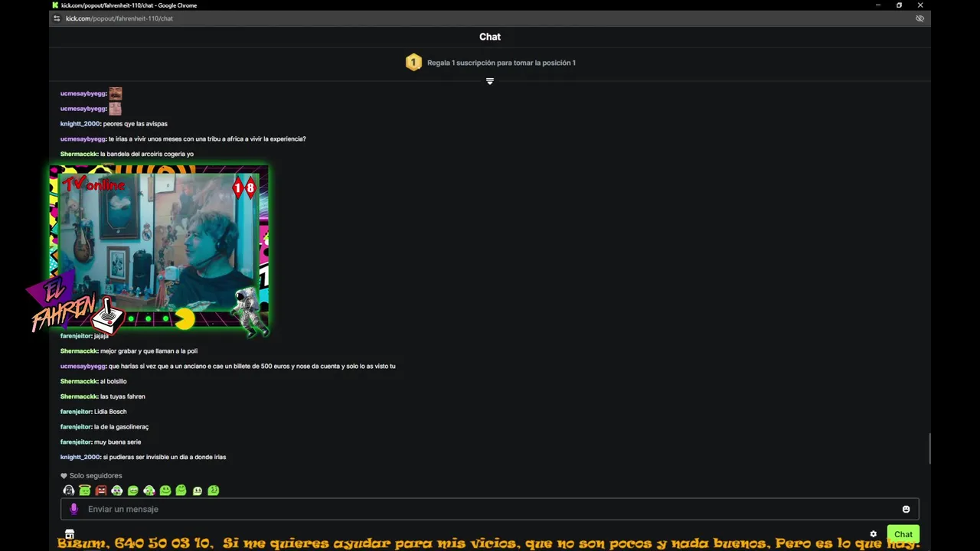
Task: Click message 'las tuyas fahren'
Action: click(122, 396)
